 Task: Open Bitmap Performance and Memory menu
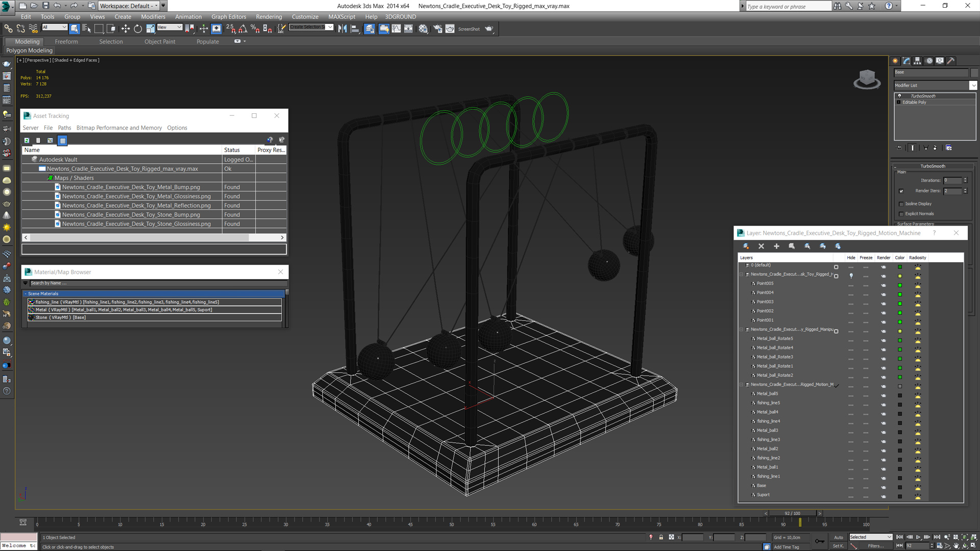tap(119, 128)
